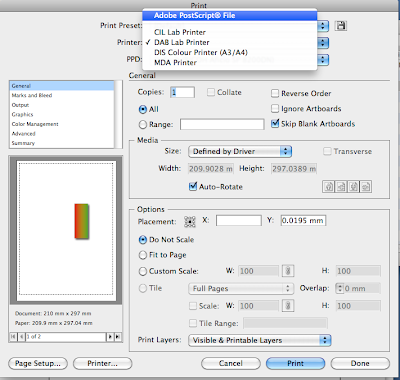Click Custom Scale constrain proportions link icon
The height and width of the screenshot is (380, 400).
coord(288,271)
